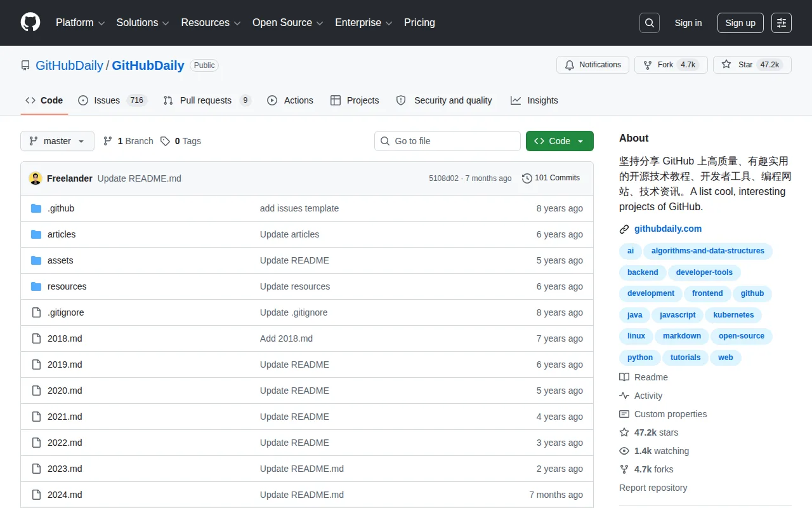Click the star icon beside 47.2k stars
The width and height of the screenshot is (812, 508).
(x=624, y=432)
